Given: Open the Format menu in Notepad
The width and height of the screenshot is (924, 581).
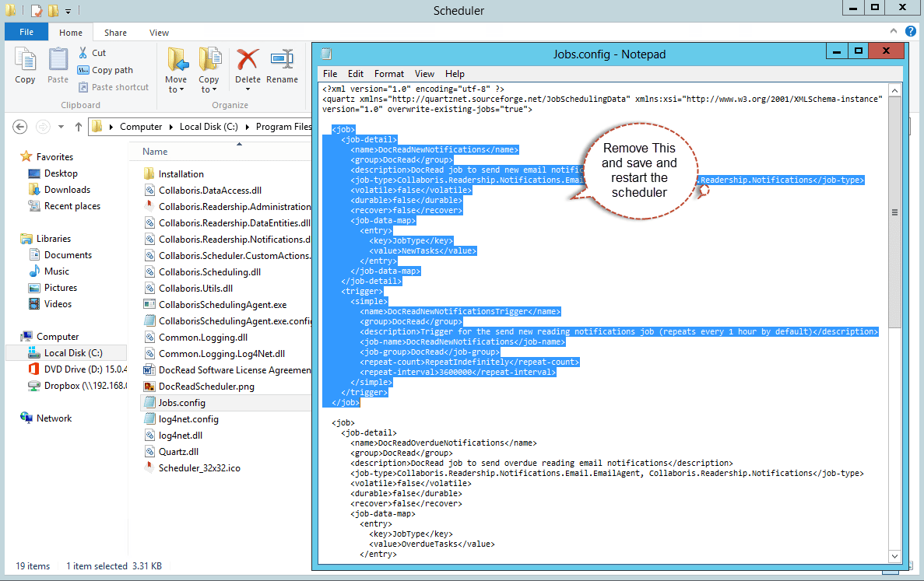Looking at the screenshot, I should [388, 74].
